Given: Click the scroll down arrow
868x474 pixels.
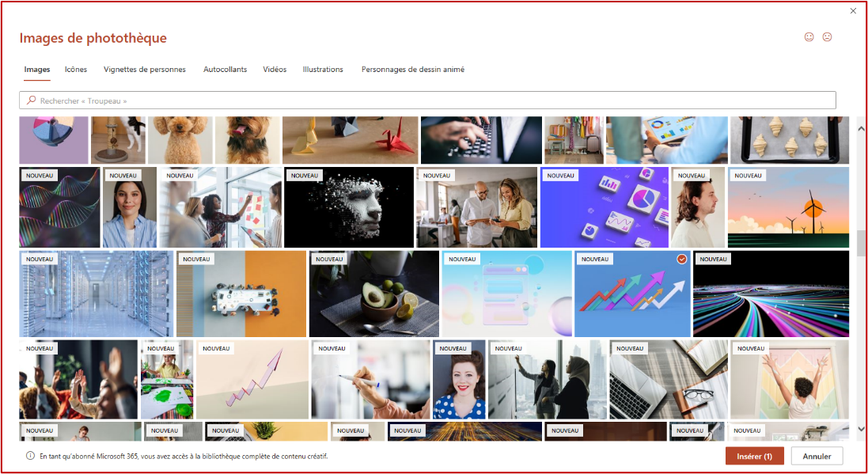Looking at the screenshot, I should tap(861, 429).
